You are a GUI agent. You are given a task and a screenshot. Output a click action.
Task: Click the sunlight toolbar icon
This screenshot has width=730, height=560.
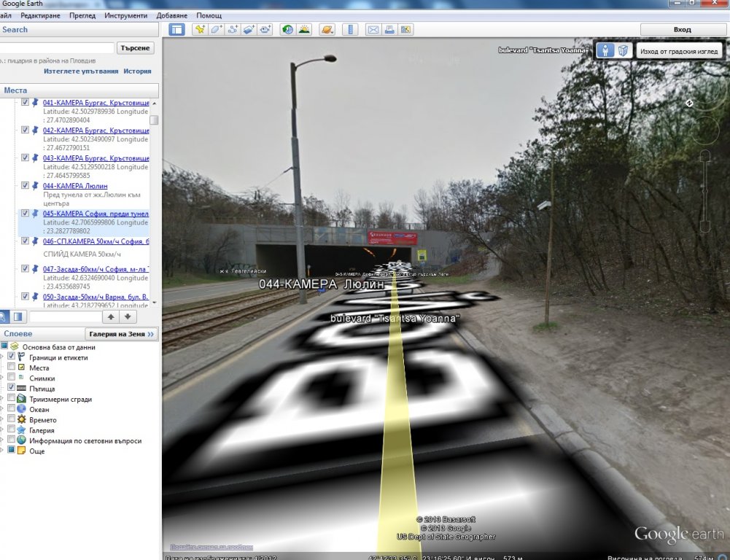(x=304, y=30)
